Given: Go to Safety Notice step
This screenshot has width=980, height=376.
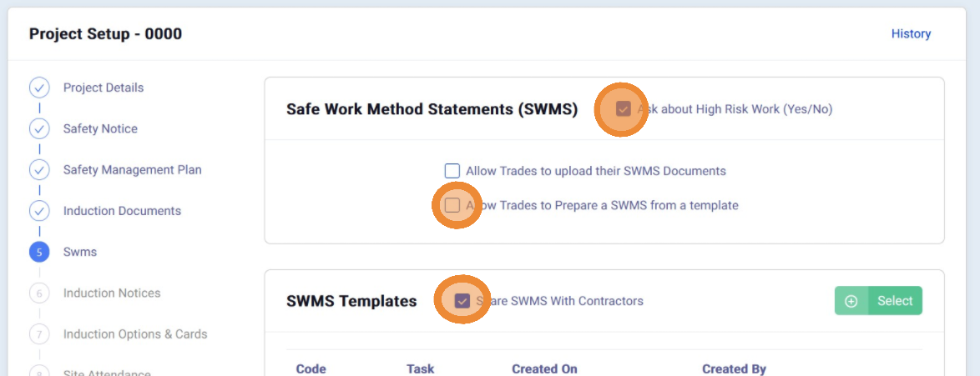Looking at the screenshot, I should 100,128.
